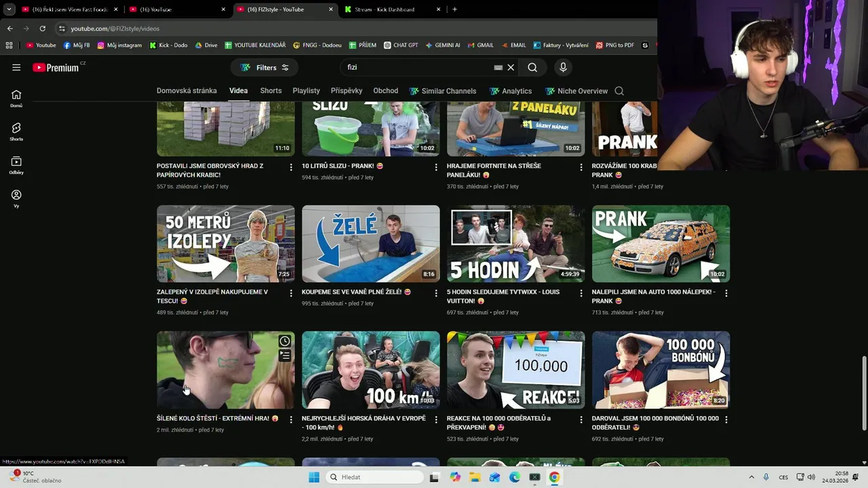
Task: Reload the page in Chrome
Action: (42, 28)
